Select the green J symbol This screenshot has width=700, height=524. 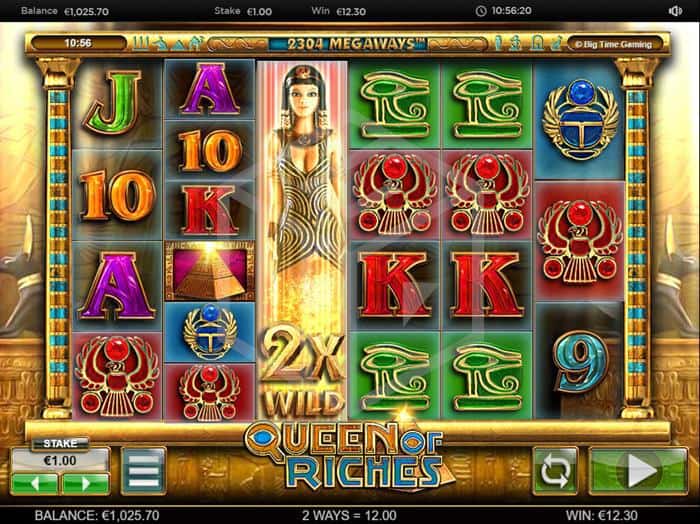(117, 105)
